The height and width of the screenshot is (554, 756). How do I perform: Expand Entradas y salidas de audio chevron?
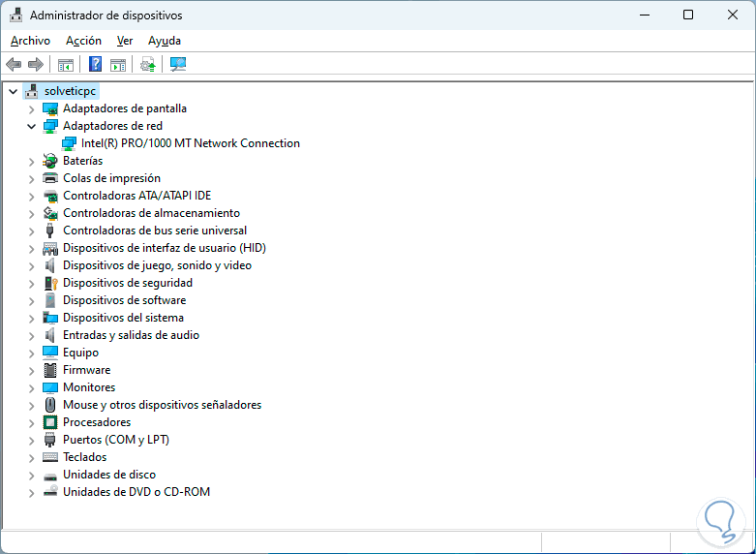pyautogui.click(x=32, y=336)
